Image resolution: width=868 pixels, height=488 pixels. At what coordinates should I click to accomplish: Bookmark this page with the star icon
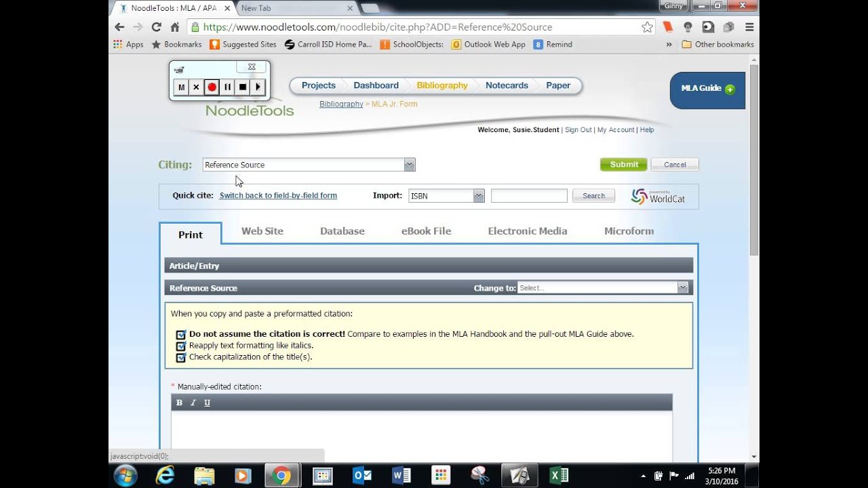tap(647, 27)
